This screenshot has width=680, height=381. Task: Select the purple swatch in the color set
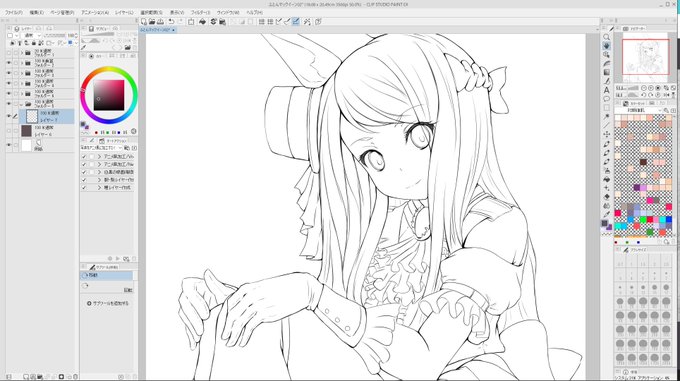click(637, 188)
